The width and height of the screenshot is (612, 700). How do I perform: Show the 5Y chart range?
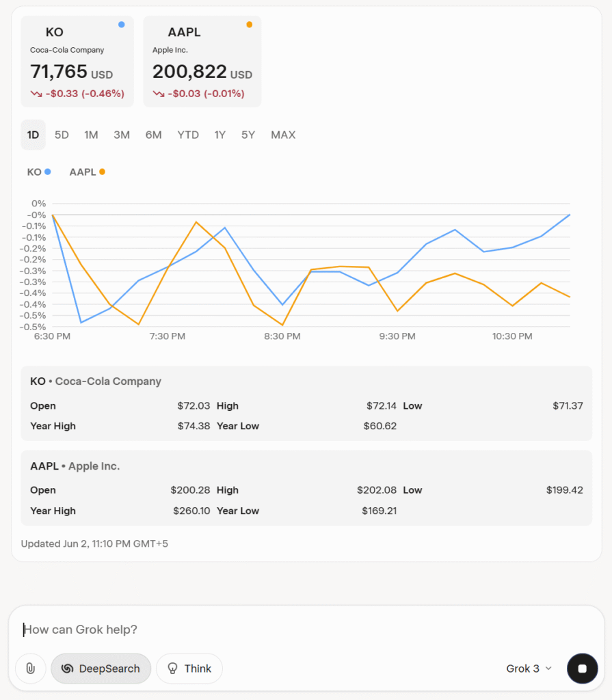[248, 135]
